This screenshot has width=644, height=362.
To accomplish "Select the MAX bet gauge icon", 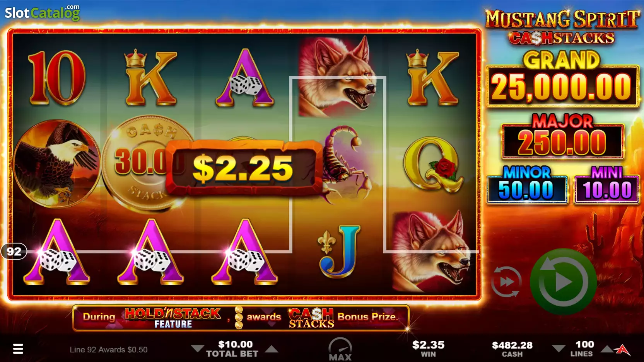I will click(340, 349).
